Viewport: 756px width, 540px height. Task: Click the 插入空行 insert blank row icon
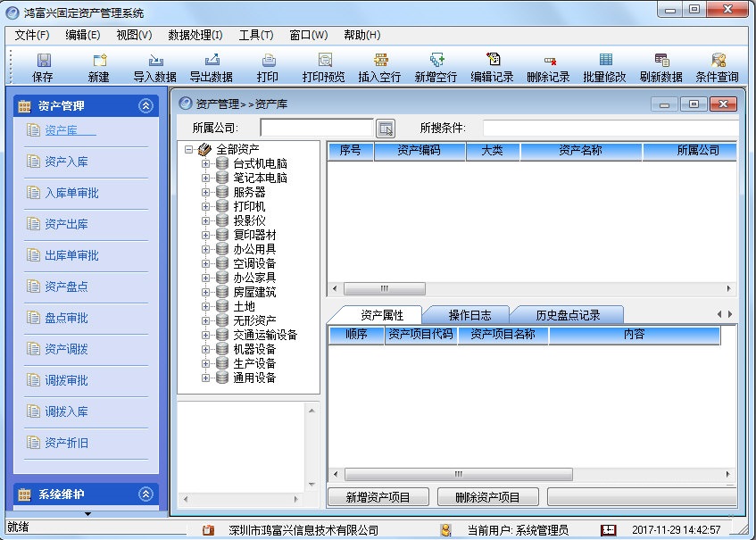point(379,64)
